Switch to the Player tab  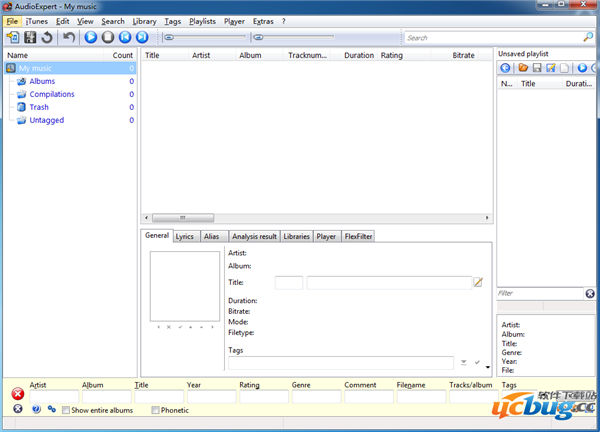click(326, 236)
